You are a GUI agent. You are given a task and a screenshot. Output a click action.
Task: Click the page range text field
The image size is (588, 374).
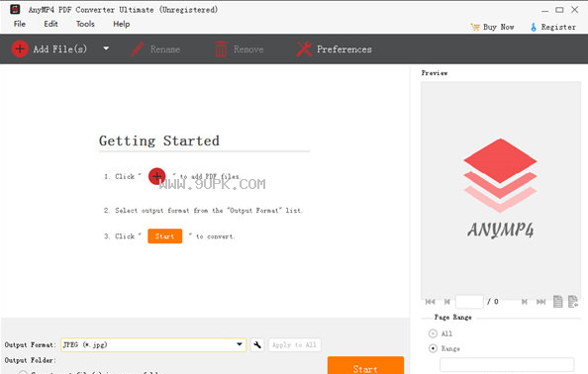pyautogui.click(x=507, y=365)
